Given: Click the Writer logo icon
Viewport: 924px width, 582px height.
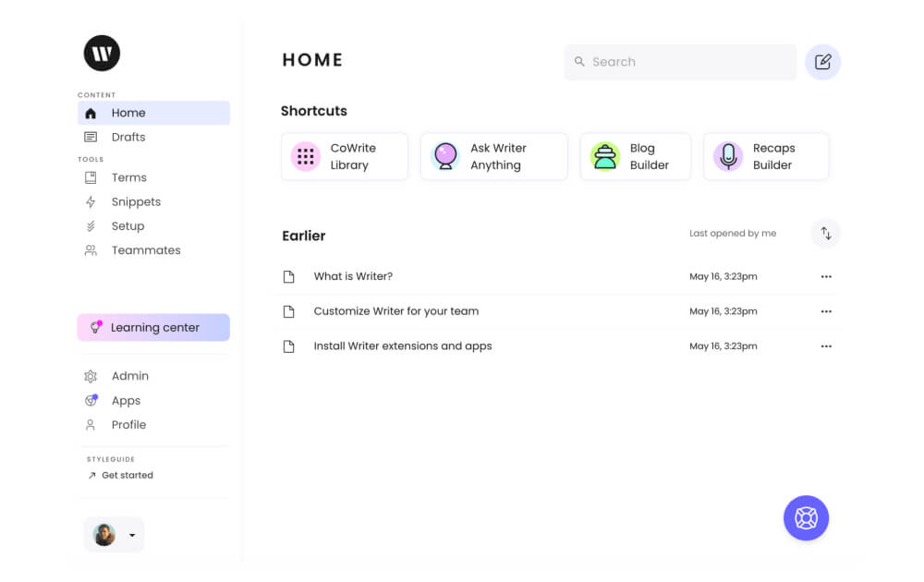Looking at the screenshot, I should click(x=102, y=53).
